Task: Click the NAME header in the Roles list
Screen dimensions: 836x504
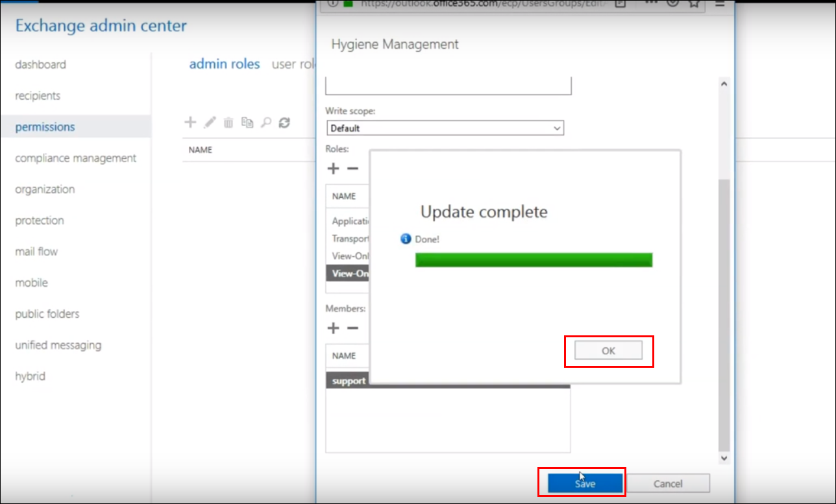Action: click(x=344, y=196)
